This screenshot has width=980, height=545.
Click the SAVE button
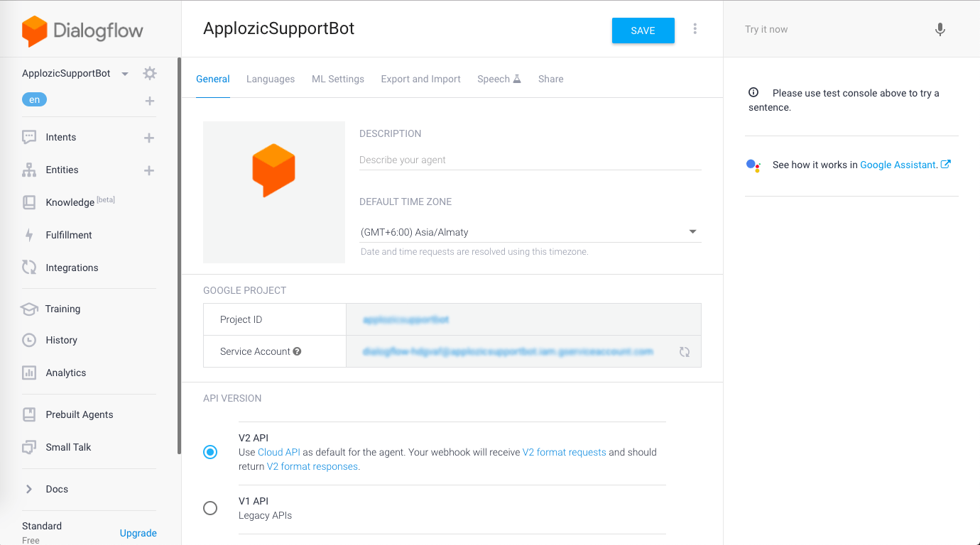643,31
